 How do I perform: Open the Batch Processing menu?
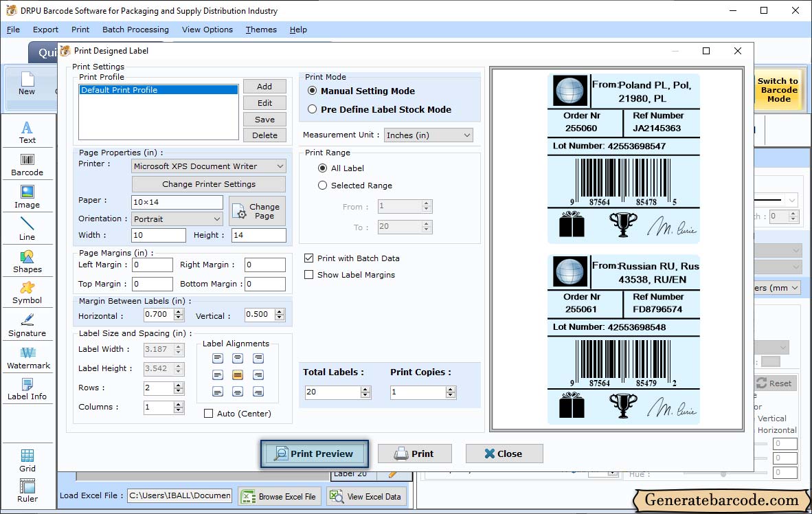click(x=136, y=30)
